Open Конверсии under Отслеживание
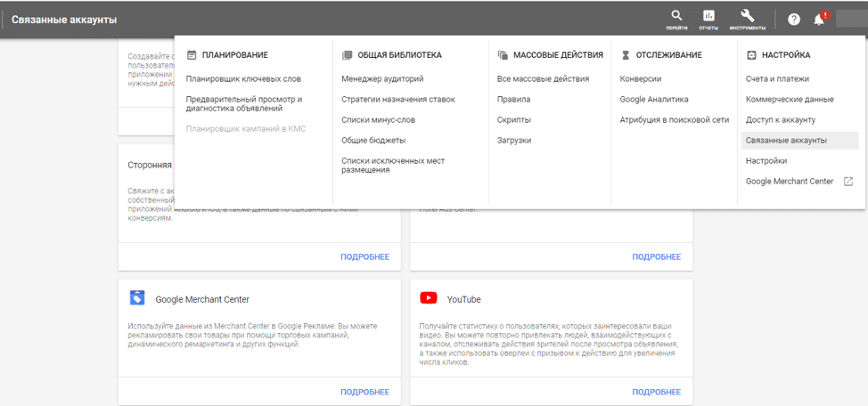The width and height of the screenshot is (868, 406). [x=641, y=79]
